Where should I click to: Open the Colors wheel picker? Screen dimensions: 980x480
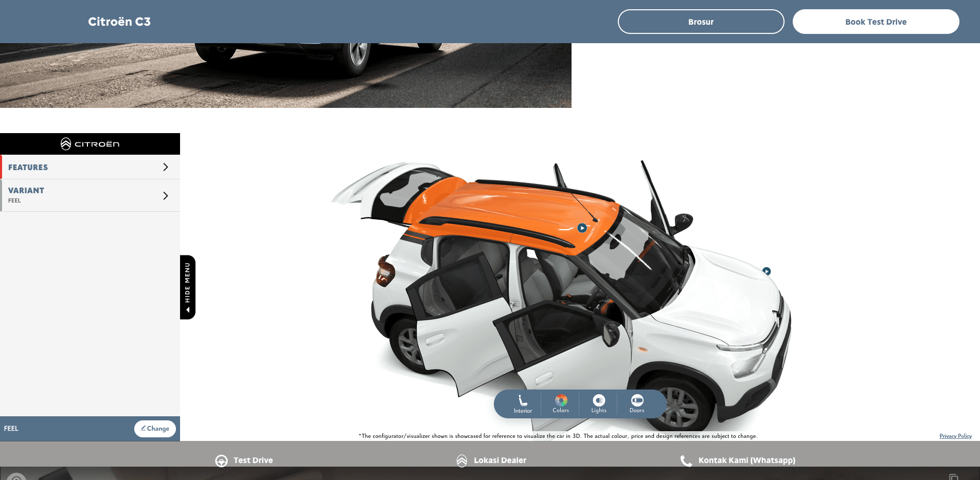tap(561, 400)
